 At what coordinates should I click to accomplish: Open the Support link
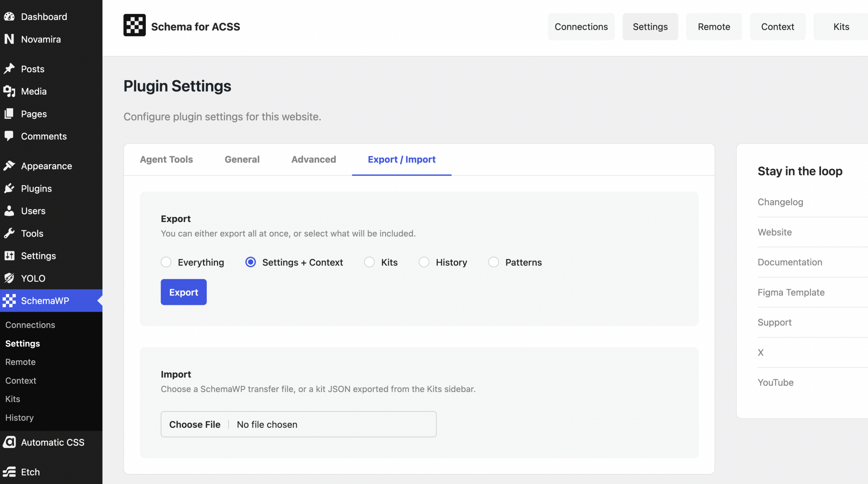coord(775,322)
